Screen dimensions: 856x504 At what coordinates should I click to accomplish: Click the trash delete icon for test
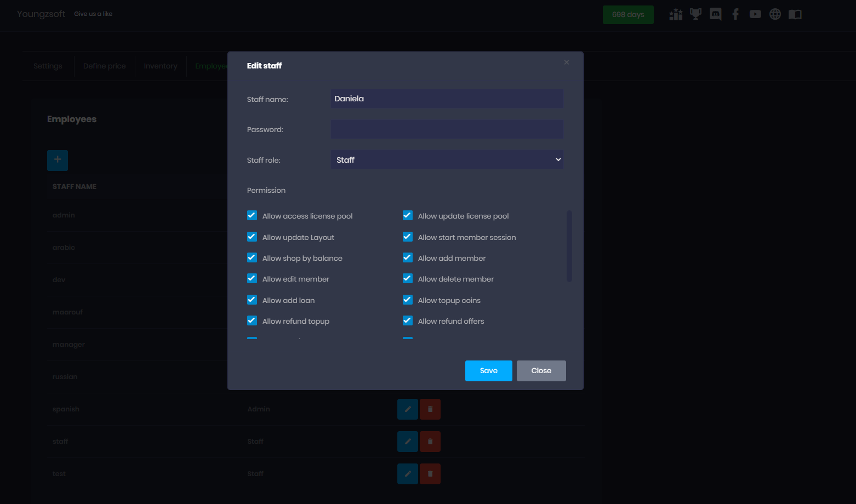tap(430, 474)
